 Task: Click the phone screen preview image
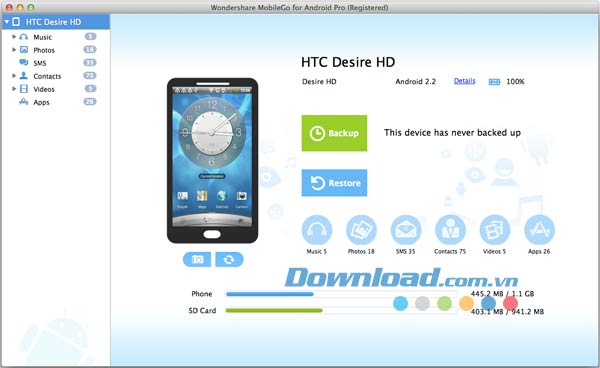tap(212, 156)
